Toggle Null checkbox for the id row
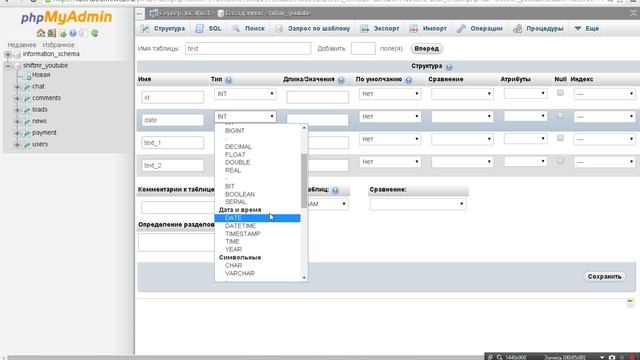The width and height of the screenshot is (640, 360). [560, 93]
